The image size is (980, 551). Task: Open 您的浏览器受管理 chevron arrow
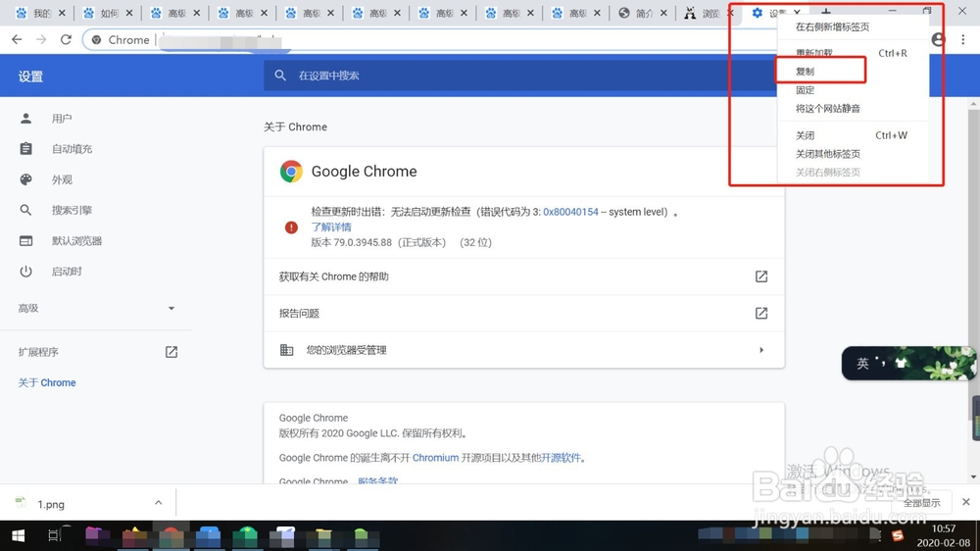[x=761, y=350]
